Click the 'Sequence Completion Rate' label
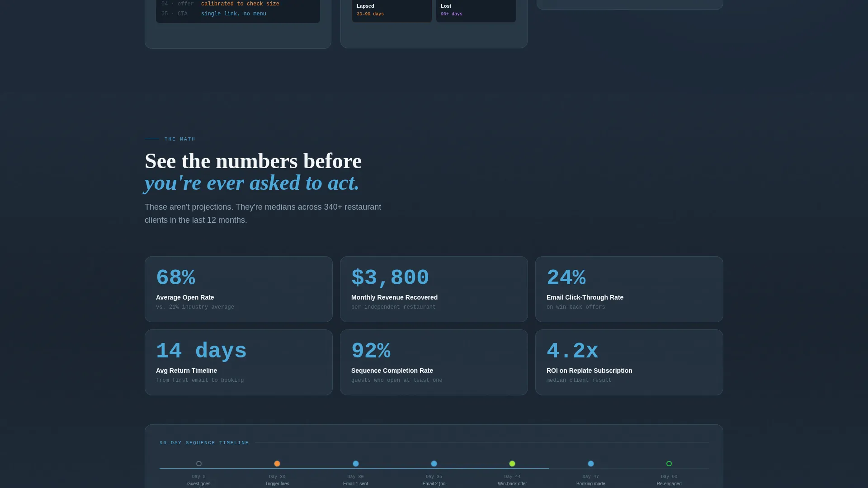 click(x=392, y=371)
